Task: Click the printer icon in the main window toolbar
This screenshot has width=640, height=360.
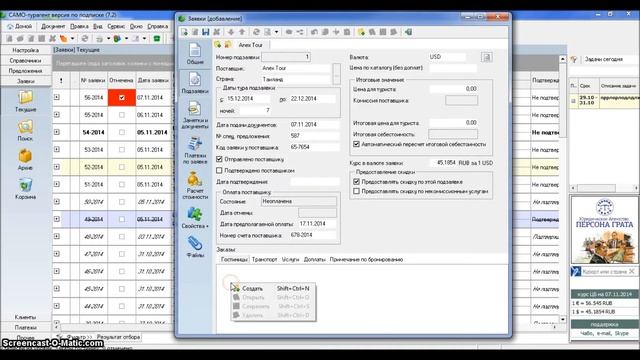Action: (100, 38)
